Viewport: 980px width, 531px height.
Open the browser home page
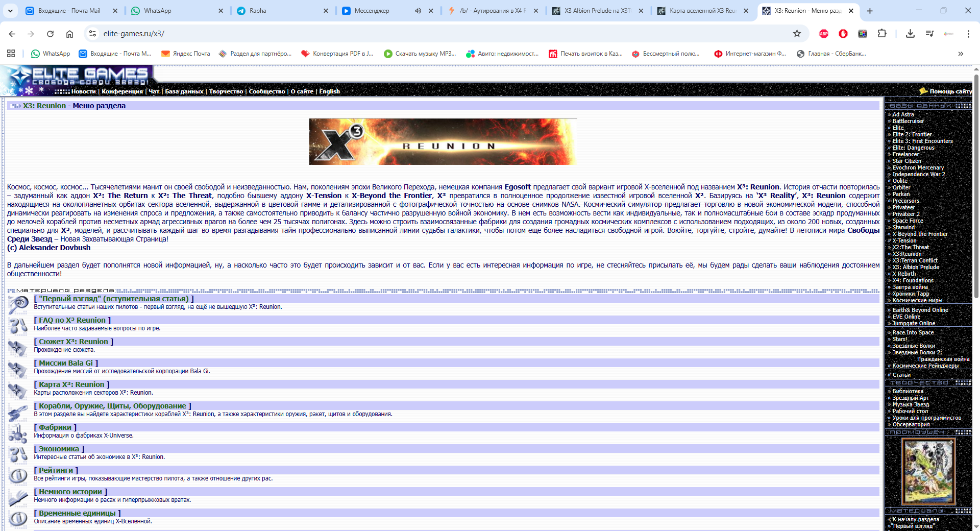69,34
